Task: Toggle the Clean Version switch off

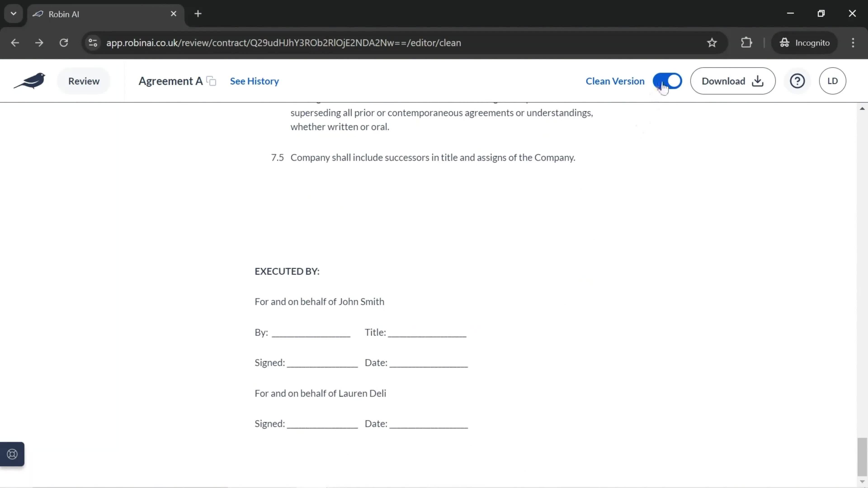Action: [x=668, y=81]
